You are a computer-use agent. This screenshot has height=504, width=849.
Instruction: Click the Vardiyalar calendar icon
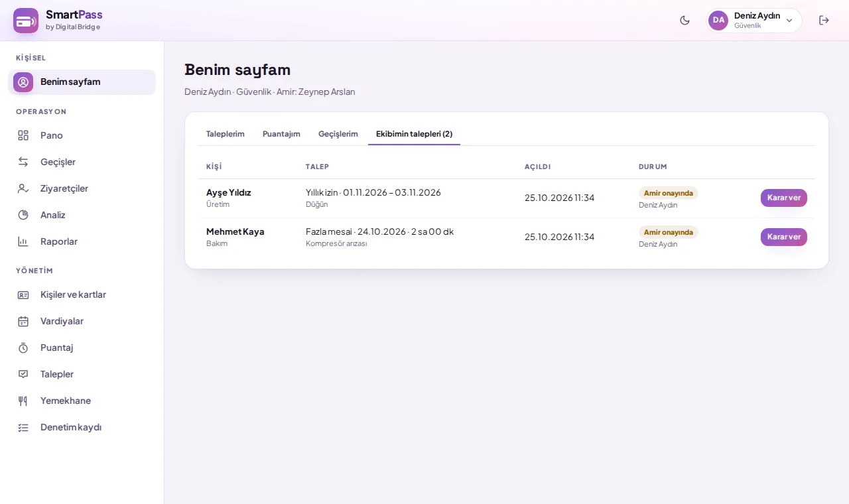click(23, 321)
